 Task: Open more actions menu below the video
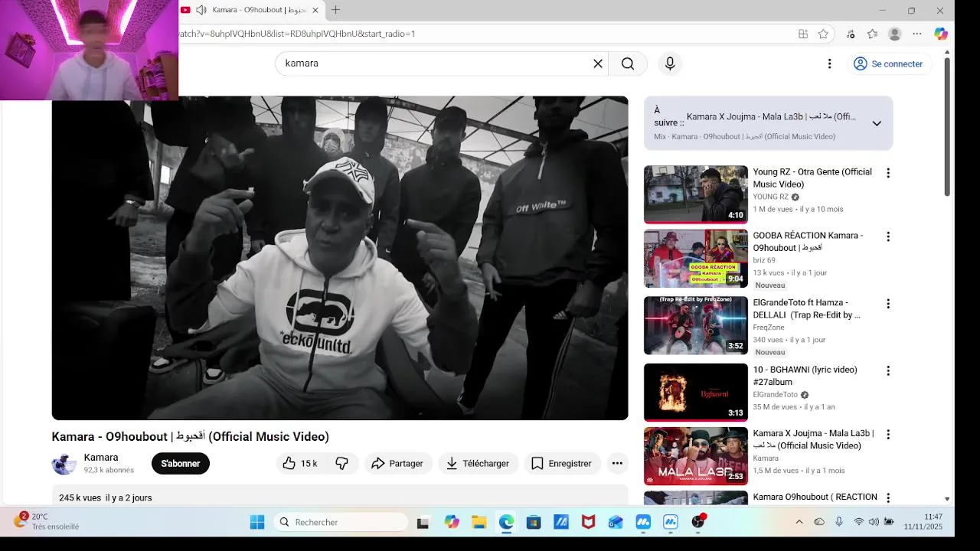pos(617,463)
